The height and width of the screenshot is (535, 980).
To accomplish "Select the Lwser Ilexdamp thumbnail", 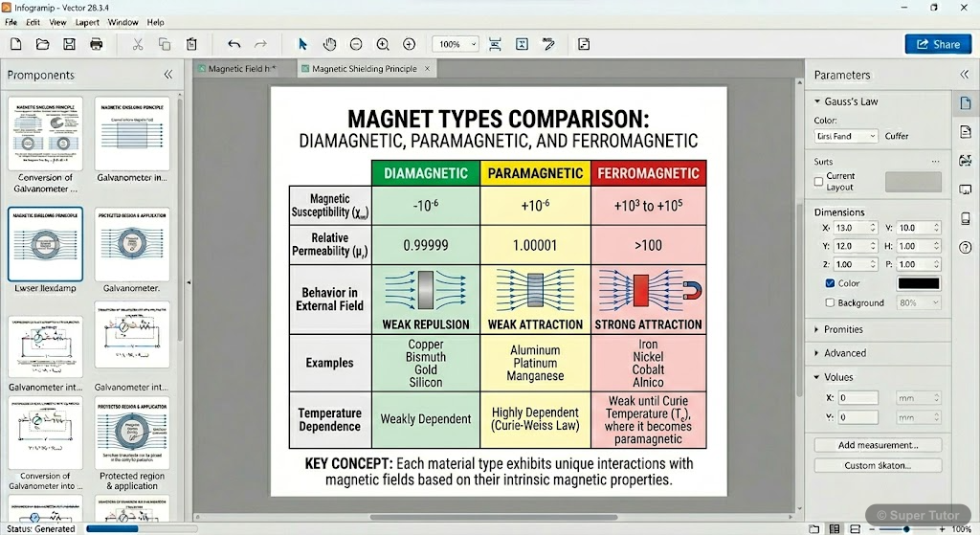I will pyautogui.click(x=45, y=244).
